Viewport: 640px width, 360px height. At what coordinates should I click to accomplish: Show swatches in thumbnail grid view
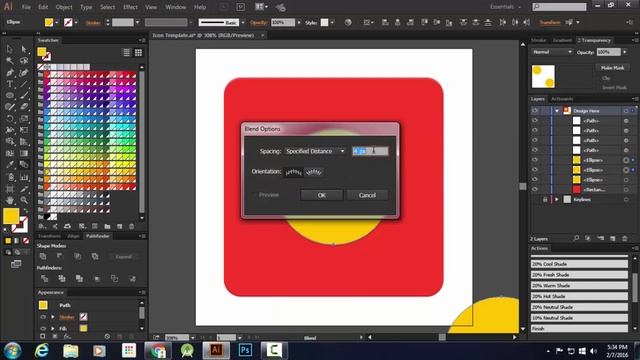(138, 52)
